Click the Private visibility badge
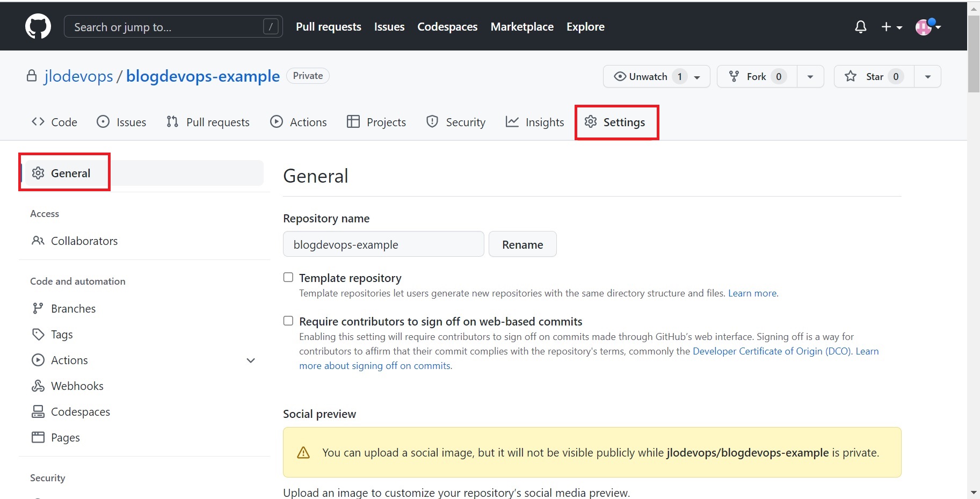 pos(308,76)
